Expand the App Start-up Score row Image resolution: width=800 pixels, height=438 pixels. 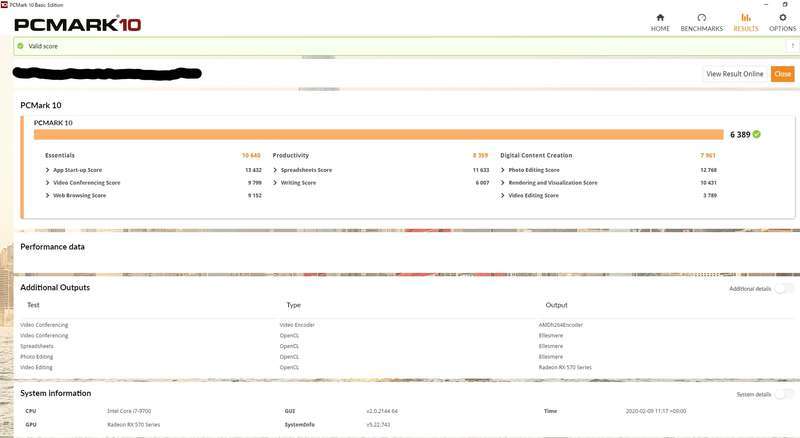[x=47, y=170]
